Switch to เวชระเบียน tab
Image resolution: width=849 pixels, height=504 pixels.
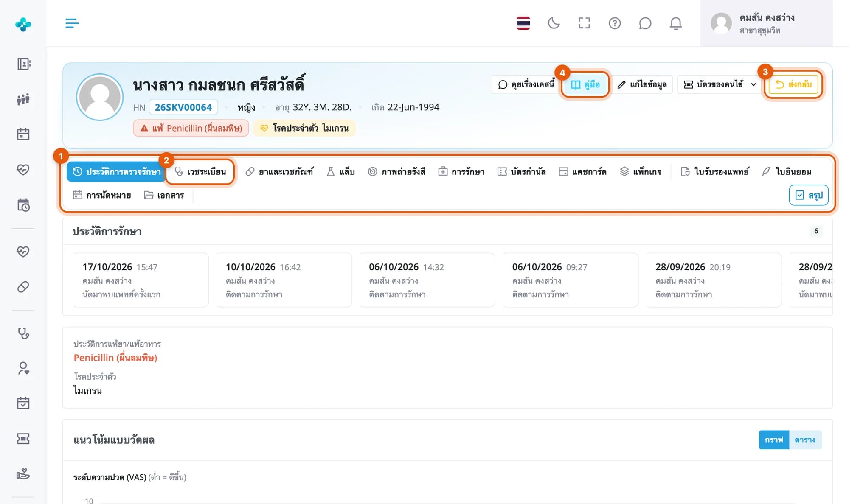[x=200, y=171]
